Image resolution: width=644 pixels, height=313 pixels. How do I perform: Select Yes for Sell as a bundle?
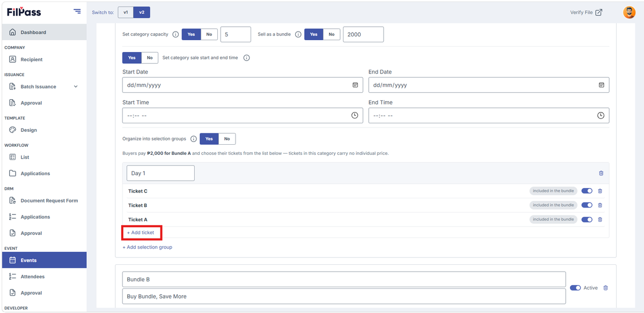point(314,34)
